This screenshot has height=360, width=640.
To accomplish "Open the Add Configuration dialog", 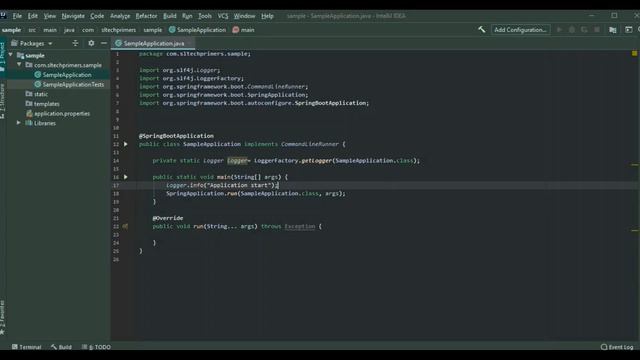I will 520,30.
